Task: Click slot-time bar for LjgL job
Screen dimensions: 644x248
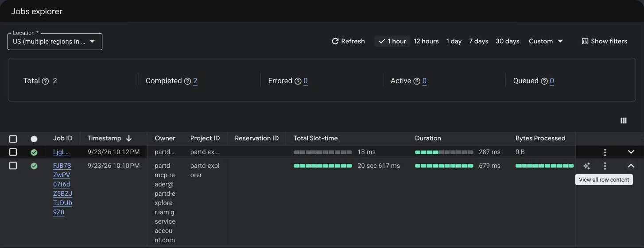Action: click(x=323, y=152)
